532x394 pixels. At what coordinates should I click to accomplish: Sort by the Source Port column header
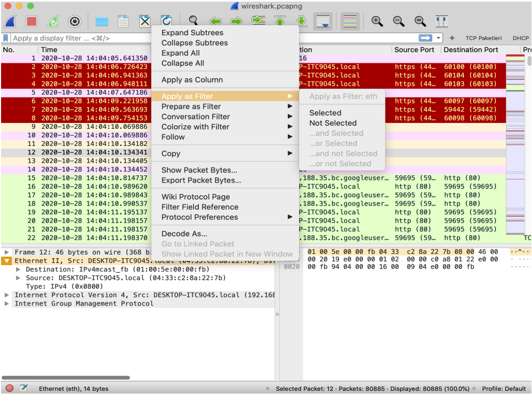(416, 50)
